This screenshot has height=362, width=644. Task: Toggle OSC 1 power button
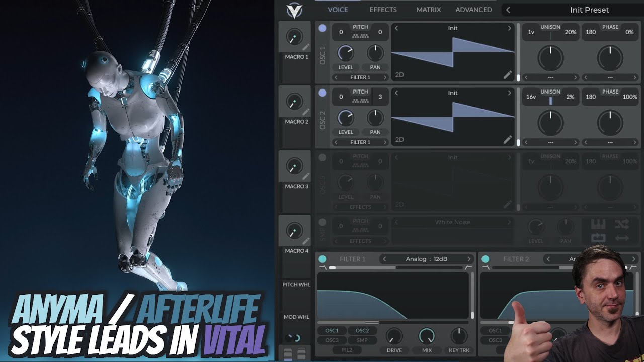tap(323, 28)
